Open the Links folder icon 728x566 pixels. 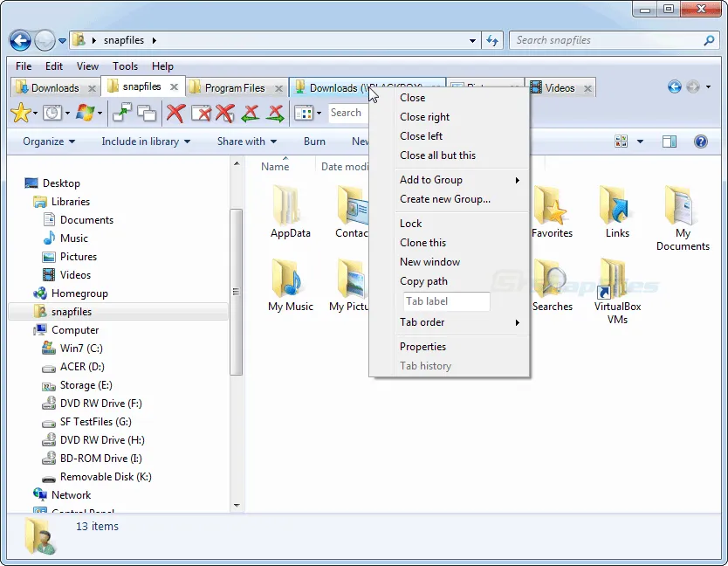pos(617,212)
